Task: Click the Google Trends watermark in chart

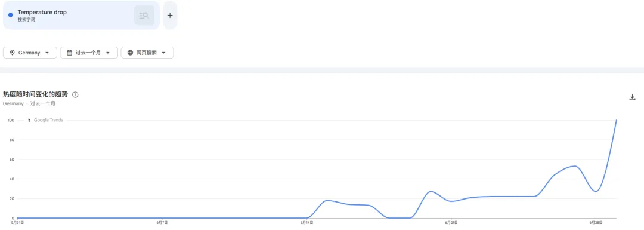Action: pyautogui.click(x=45, y=120)
